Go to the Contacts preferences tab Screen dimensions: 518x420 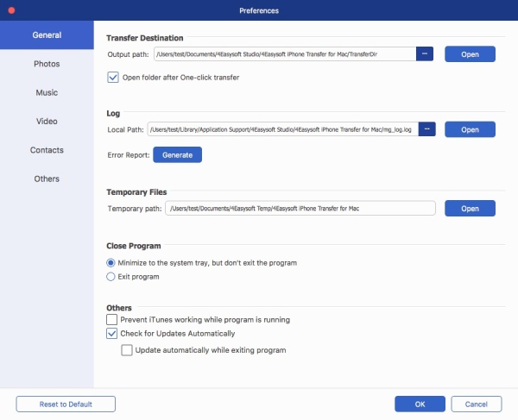(x=47, y=150)
